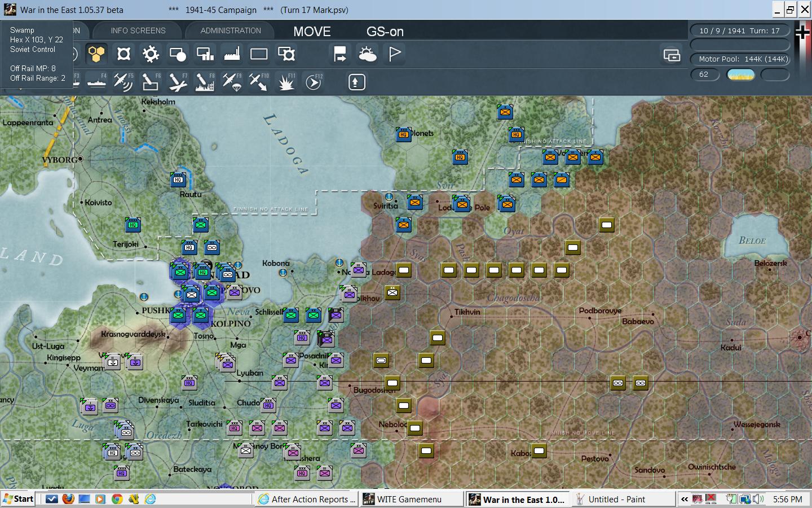This screenshot has width=812, height=508.
Task: Click the date and Turn 17 display
Action: pyautogui.click(x=739, y=30)
